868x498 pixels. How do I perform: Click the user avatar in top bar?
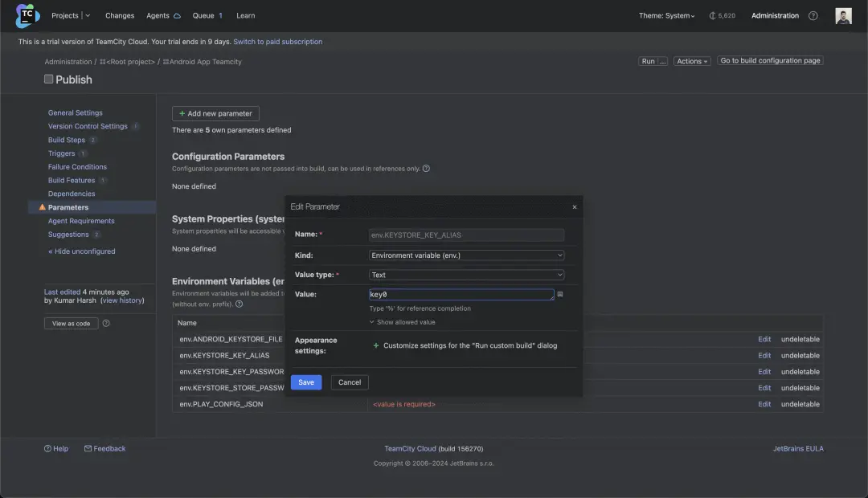coord(843,16)
